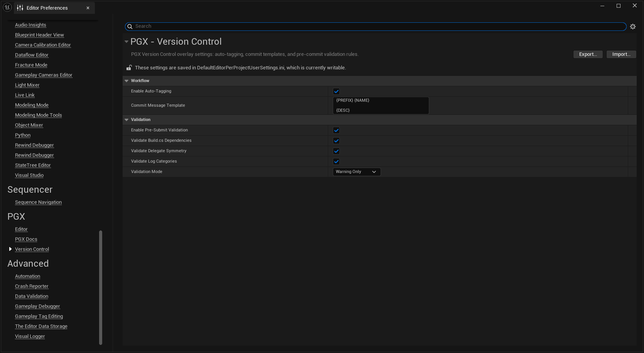Maximize the window
Viewport: 644px width, 353px height.
point(619,6)
